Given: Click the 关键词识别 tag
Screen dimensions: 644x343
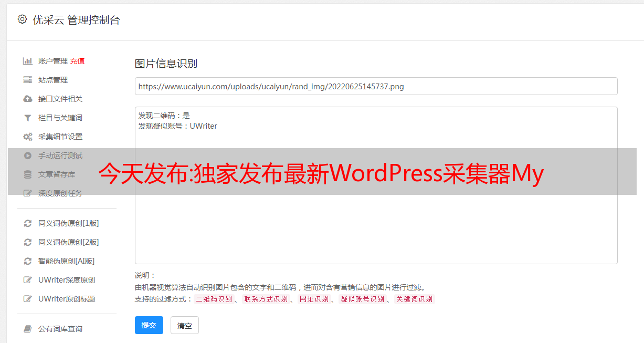Looking at the screenshot, I should [x=415, y=299].
